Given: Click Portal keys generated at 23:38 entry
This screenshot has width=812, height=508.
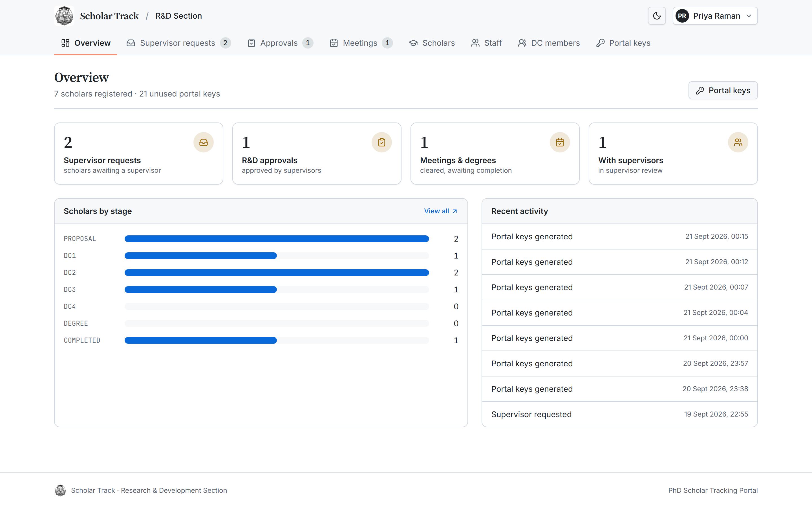Looking at the screenshot, I should click(619, 389).
